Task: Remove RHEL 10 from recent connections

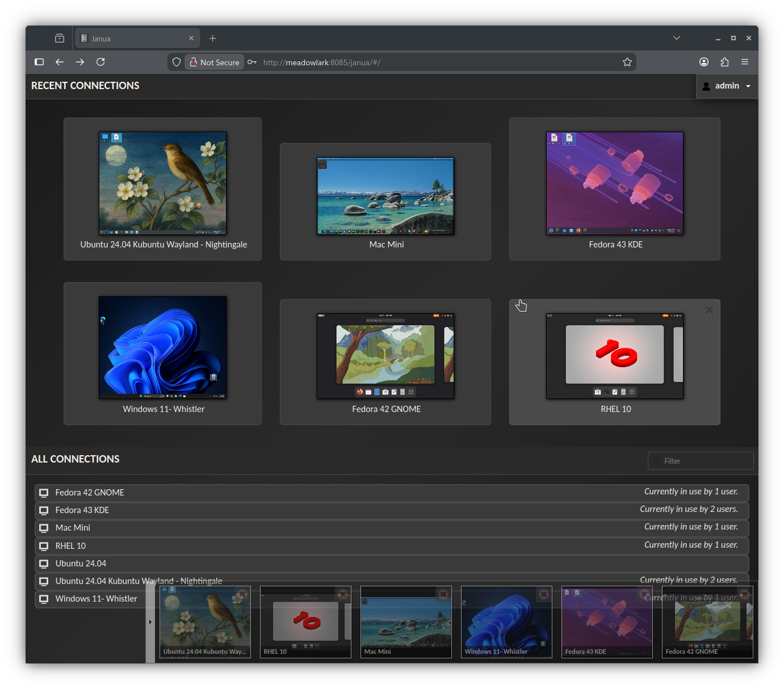Action: click(x=709, y=310)
